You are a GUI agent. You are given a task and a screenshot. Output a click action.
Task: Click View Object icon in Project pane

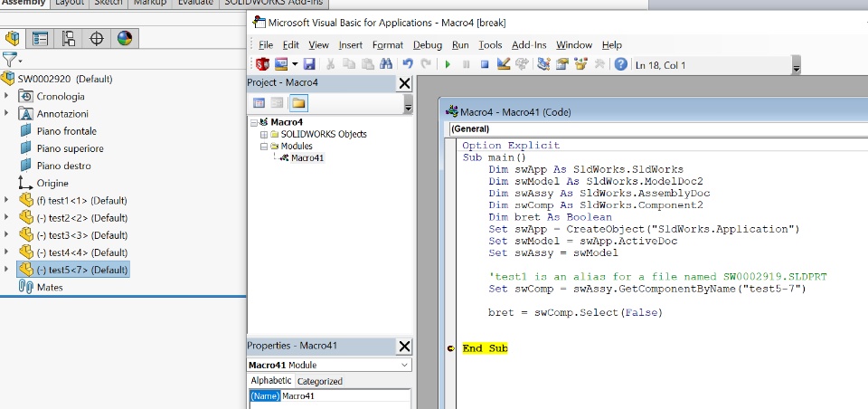277,103
